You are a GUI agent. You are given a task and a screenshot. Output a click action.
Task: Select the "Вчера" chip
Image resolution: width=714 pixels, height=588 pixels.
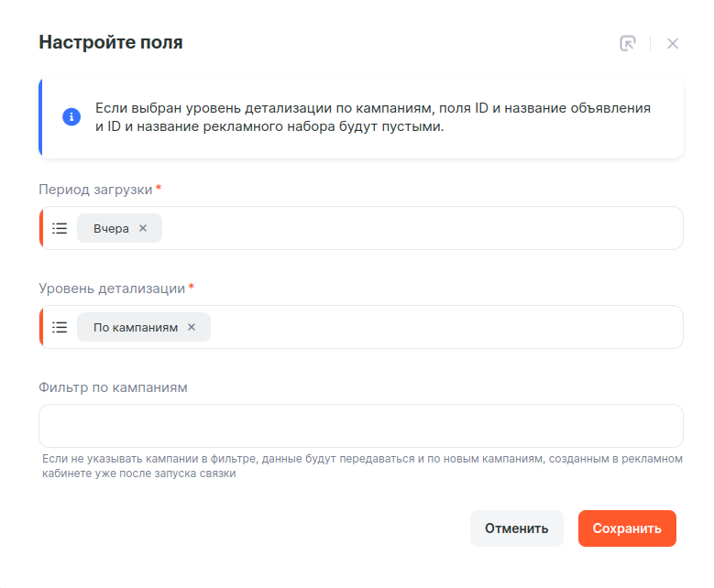pos(111,228)
